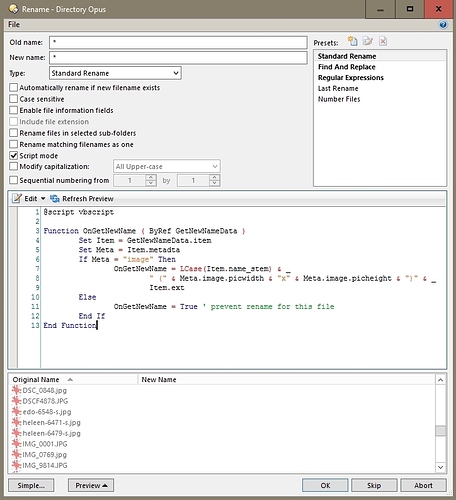Click the OK button
456x500 pixels.
coord(325,485)
